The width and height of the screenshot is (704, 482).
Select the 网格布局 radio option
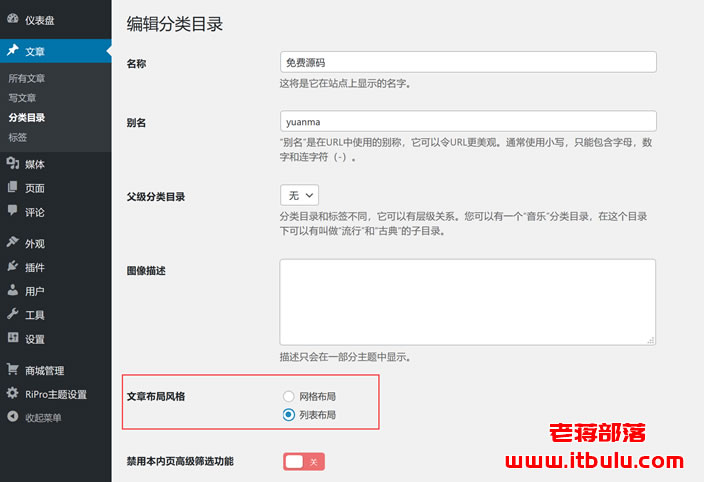point(289,396)
